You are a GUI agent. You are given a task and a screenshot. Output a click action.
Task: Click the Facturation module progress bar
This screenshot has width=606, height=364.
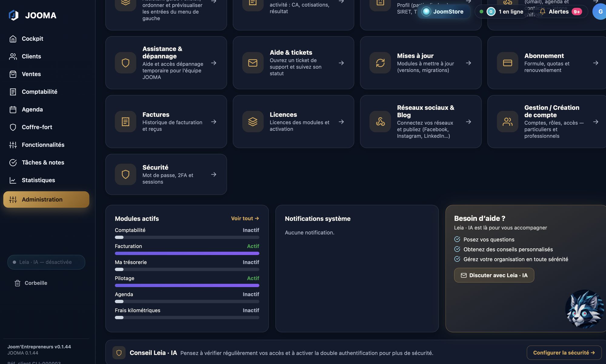pos(187,253)
